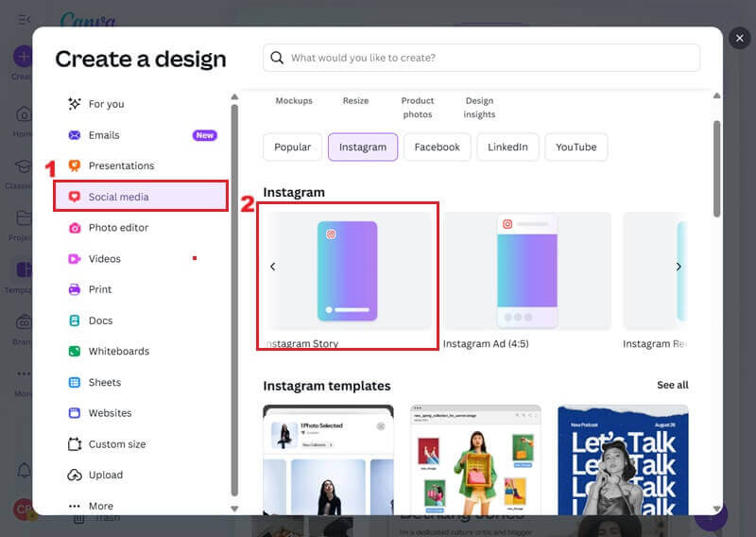Open the photo selection Instagram template
The height and width of the screenshot is (537, 756).
tap(328, 460)
